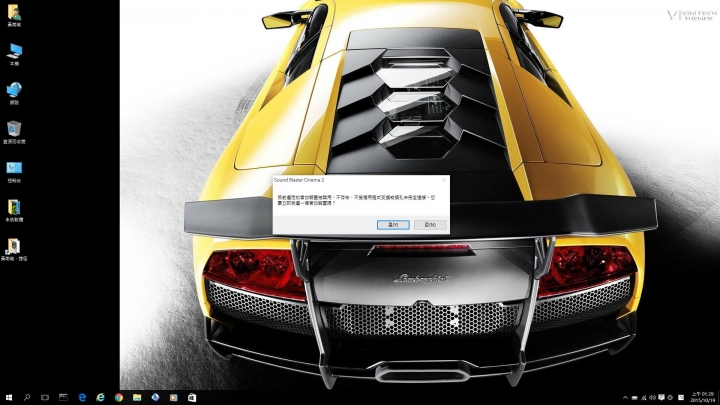The image size is (720, 405).
Task: Click the network tray icon
Action: 644,398
